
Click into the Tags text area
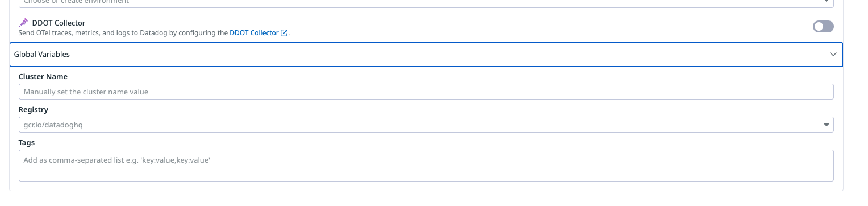click(426, 166)
